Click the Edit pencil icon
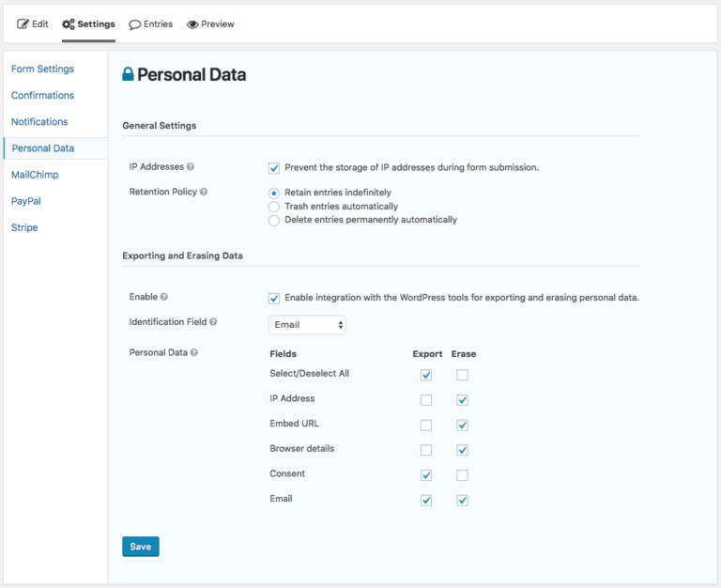The image size is (721, 588). click(x=23, y=23)
